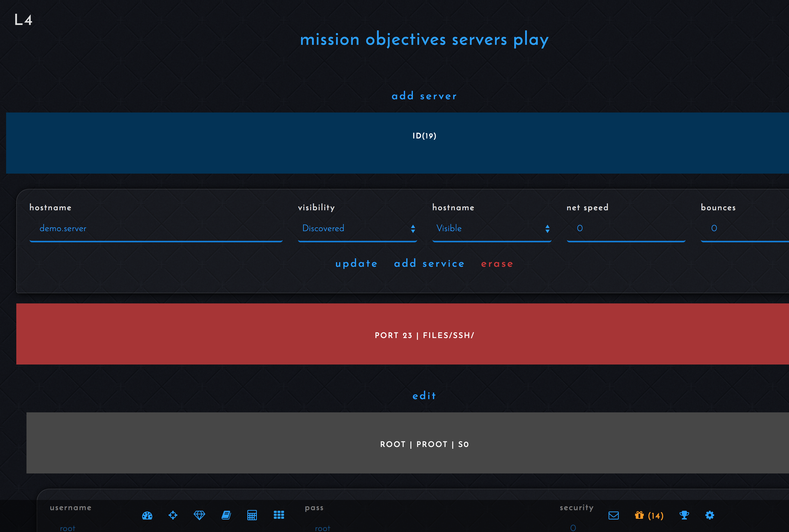Open the log book icon
The image size is (789, 532).
[x=226, y=515]
